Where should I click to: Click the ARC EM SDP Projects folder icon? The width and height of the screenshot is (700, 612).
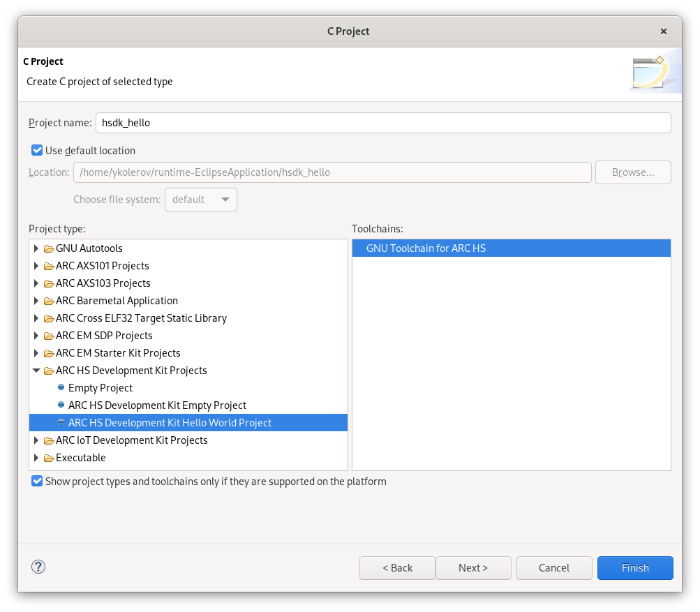tap(47, 335)
